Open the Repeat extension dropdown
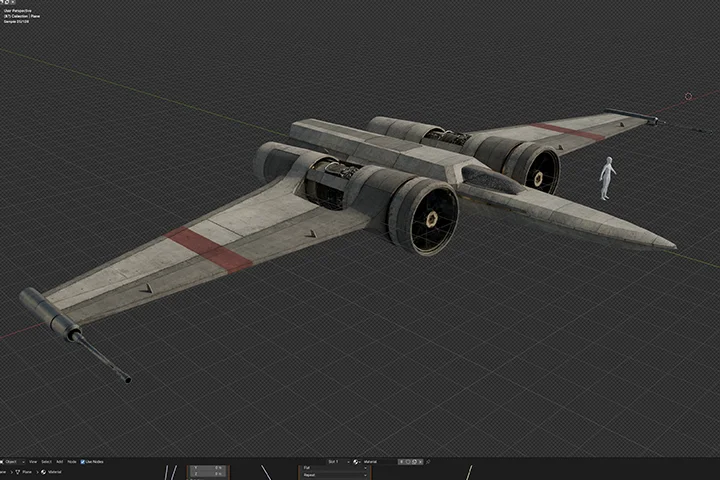This screenshot has width=720, height=480. (334, 475)
